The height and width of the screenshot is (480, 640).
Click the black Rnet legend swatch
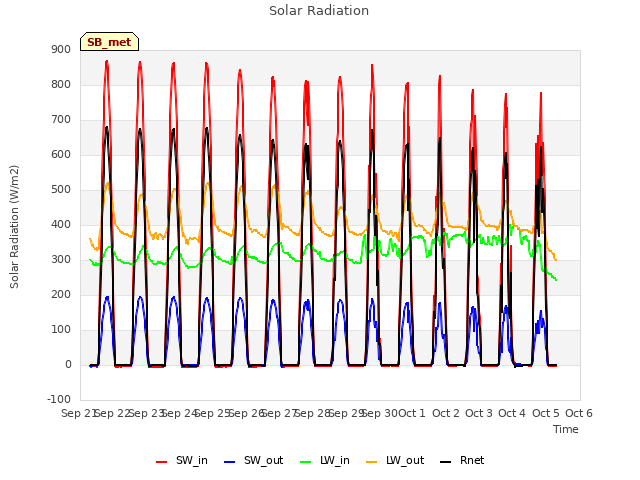point(446,462)
